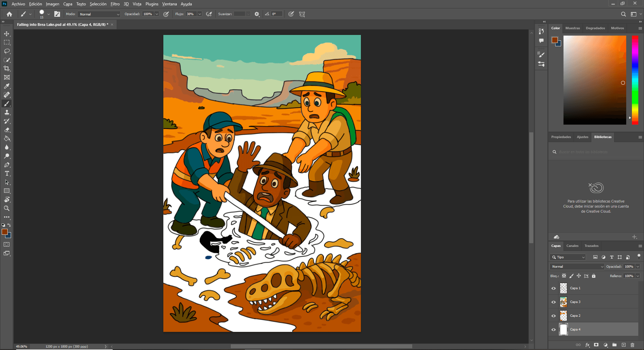Image resolution: width=644 pixels, height=350 pixels.
Task: Click the libraries search field
Action: tap(597, 152)
